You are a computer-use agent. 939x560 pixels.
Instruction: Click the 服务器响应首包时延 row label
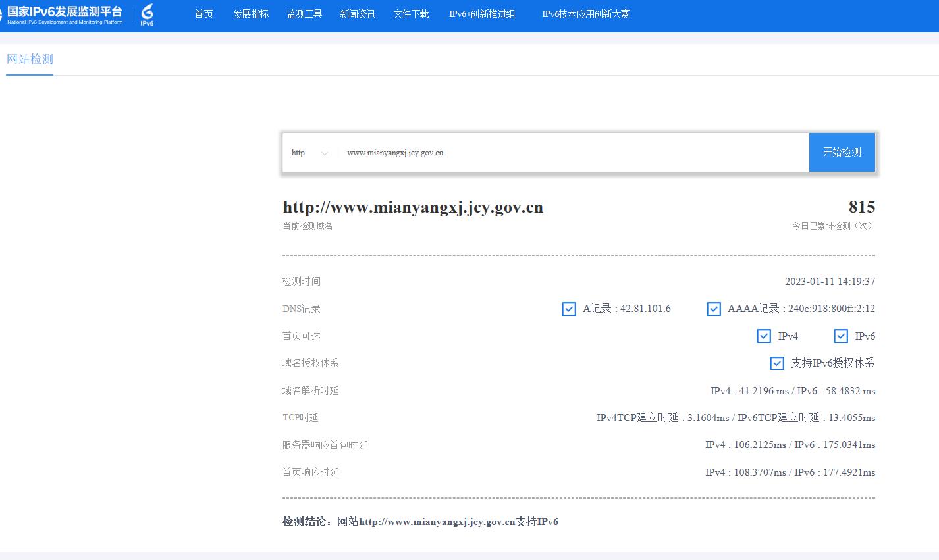point(325,445)
